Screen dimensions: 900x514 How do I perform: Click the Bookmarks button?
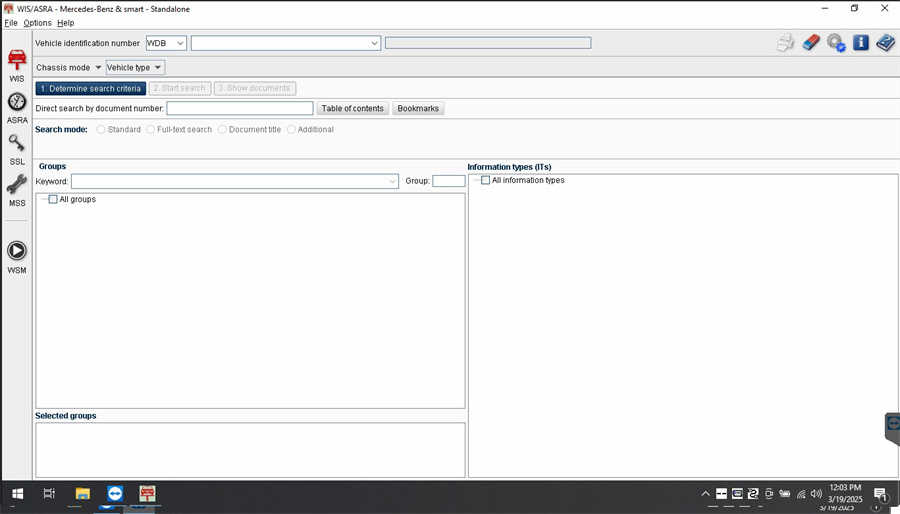(418, 108)
